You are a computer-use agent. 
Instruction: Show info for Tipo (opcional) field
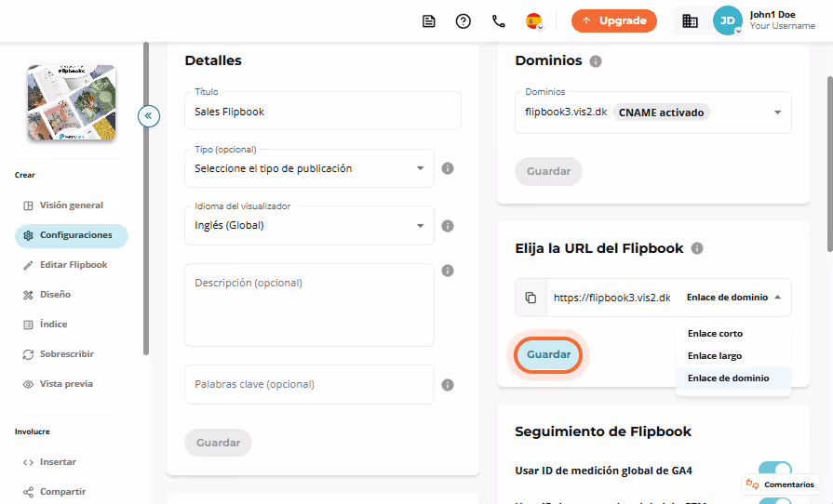448,168
